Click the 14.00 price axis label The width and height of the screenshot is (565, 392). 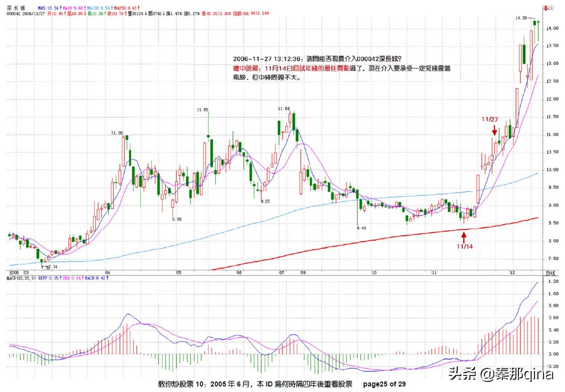pos(552,28)
